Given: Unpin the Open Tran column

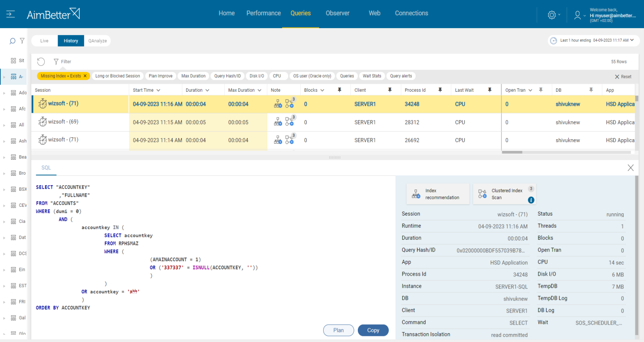Looking at the screenshot, I should [541, 90].
